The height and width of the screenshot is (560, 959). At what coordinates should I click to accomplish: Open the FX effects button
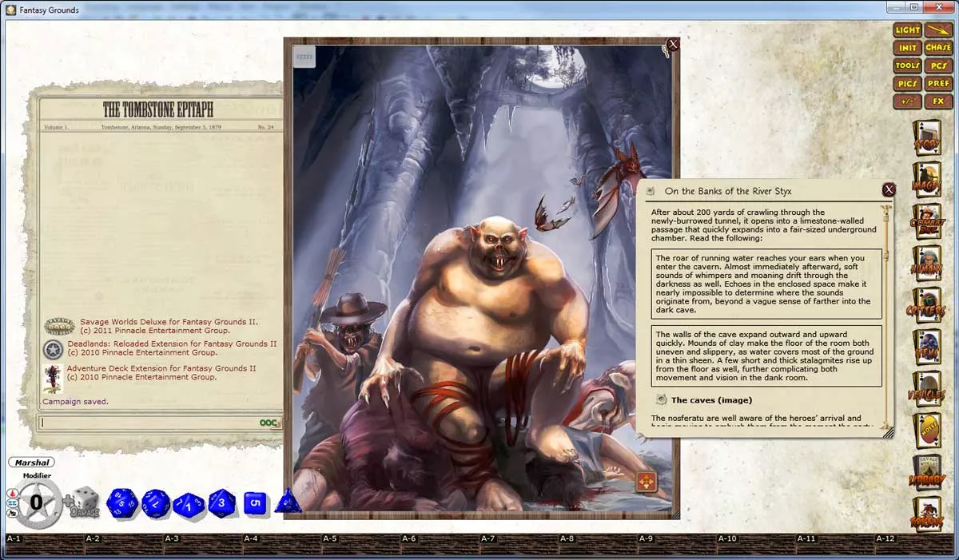[x=938, y=101]
